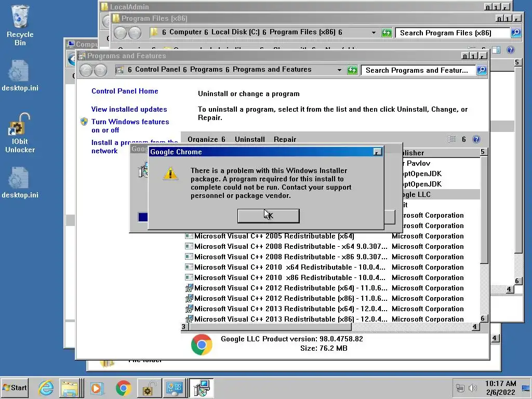This screenshot has height=399, width=532.
Task: Click Programs breadcrumb segment
Action: click(206, 69)
